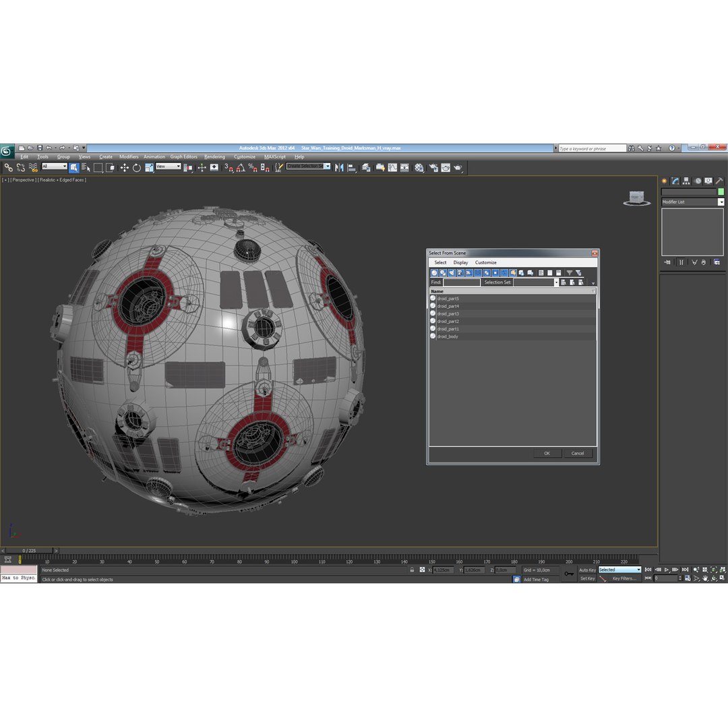Toggle the Selection Lock icon
This screenshot has height=728, width=728.
click(x=412, y=570)
